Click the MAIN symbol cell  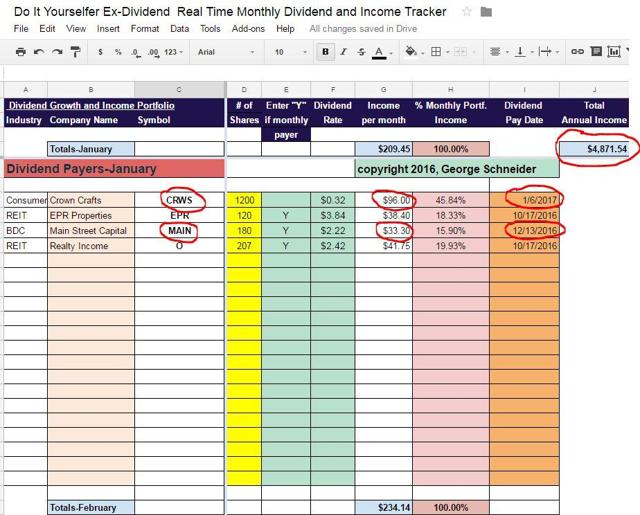(179, 231)
